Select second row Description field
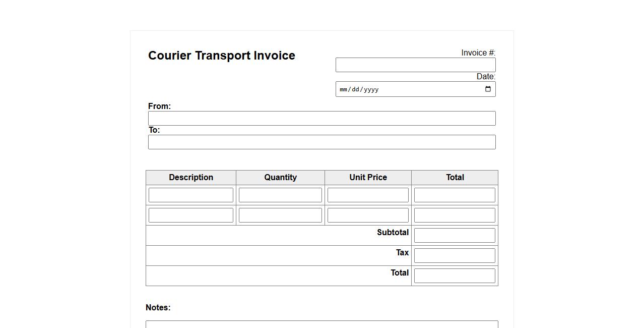Screen dimensions: 644x328 pyautogui.click(x=190, y=215)
